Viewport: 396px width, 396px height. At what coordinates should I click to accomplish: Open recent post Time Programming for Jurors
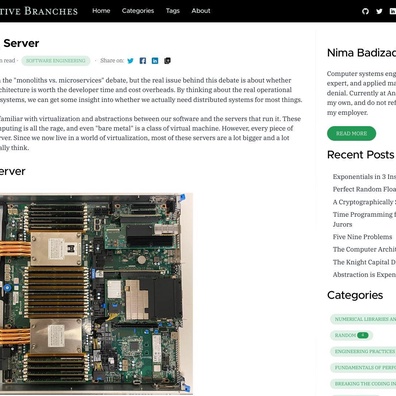[364, 219]
